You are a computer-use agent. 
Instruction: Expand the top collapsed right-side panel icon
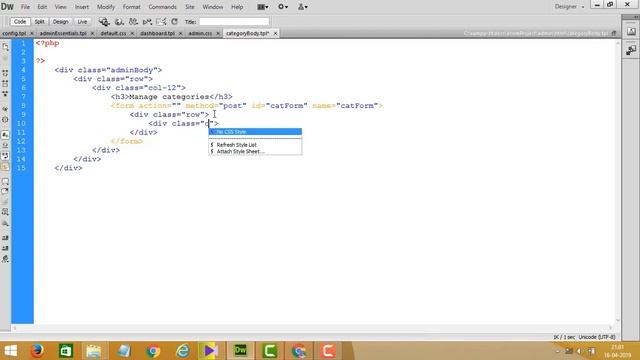tap(631, 32)
